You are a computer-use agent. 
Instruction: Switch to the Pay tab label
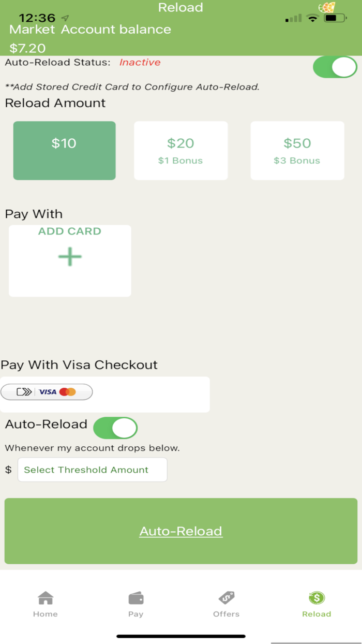pyautogui.click(x=136, y=614)
